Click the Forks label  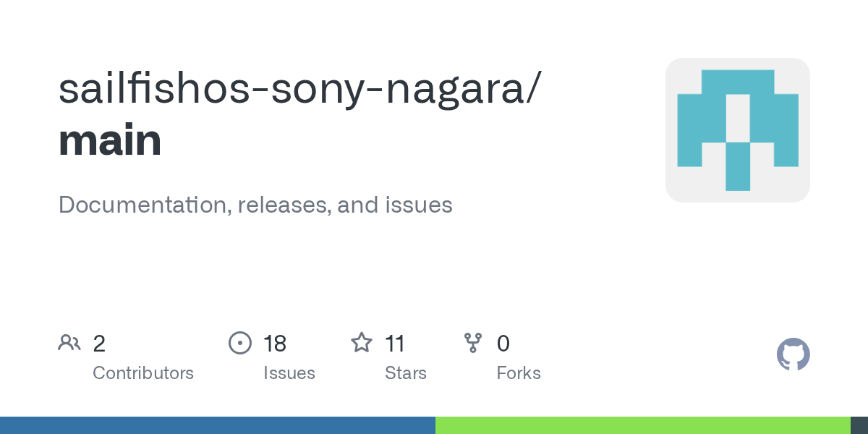pyautogui.click(x=519, y=373)
